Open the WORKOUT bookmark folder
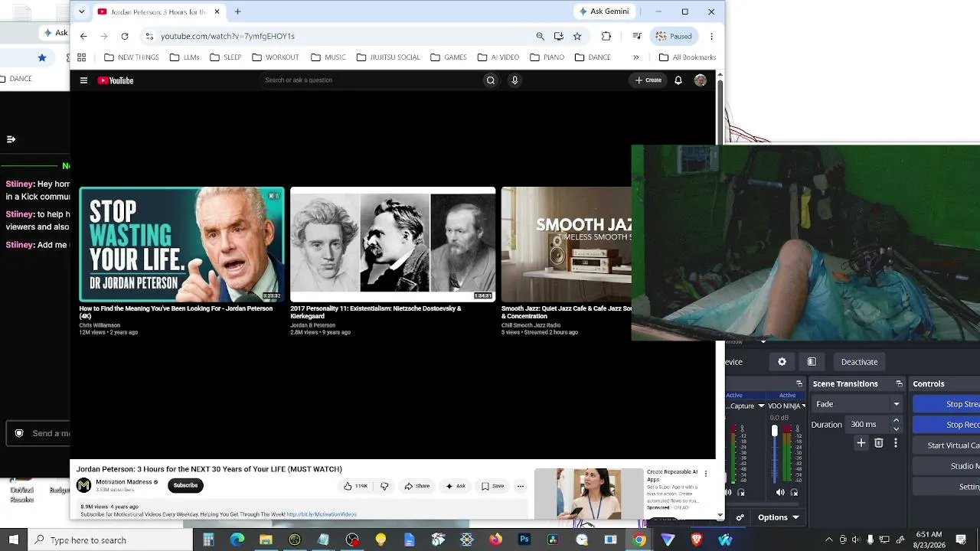Viewport: 980px width, 551px height. tap(275, 57)
